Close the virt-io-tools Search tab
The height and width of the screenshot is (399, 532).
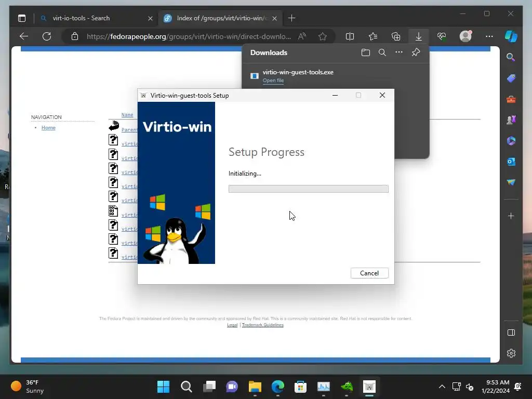pos(150,18)
